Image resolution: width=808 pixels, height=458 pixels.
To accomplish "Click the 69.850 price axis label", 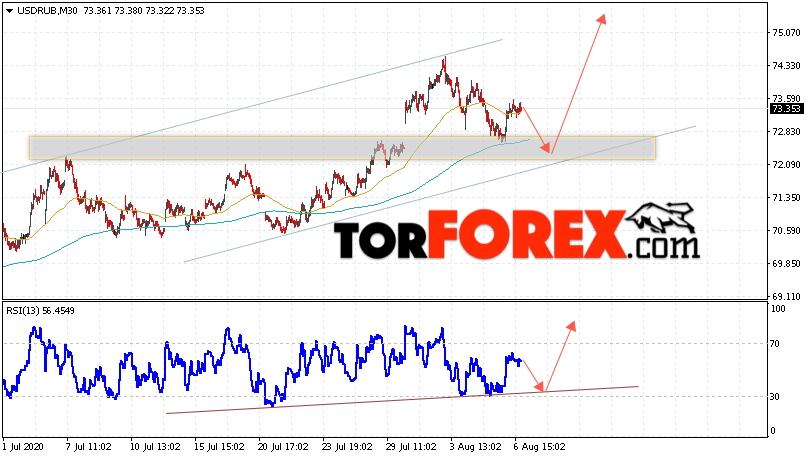I will click(786, 263).
